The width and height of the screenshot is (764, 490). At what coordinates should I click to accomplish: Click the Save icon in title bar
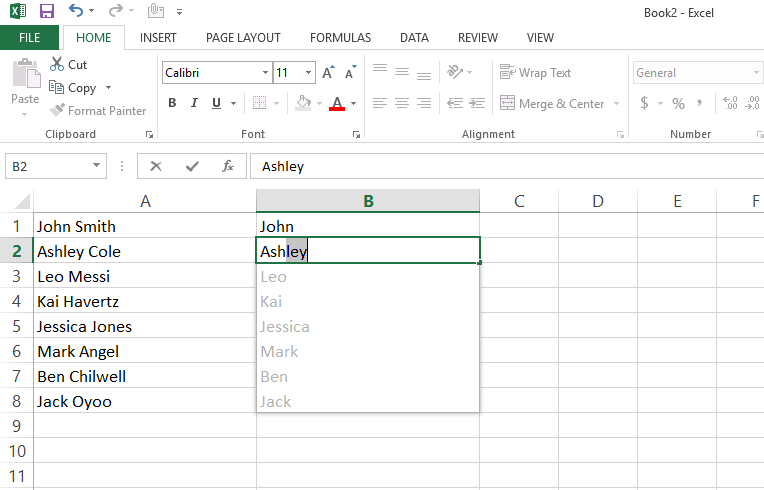(x=47, y=12)
